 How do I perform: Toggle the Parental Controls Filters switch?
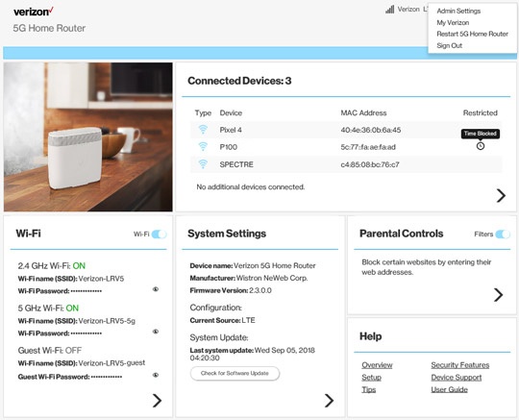tap(503, 235)
